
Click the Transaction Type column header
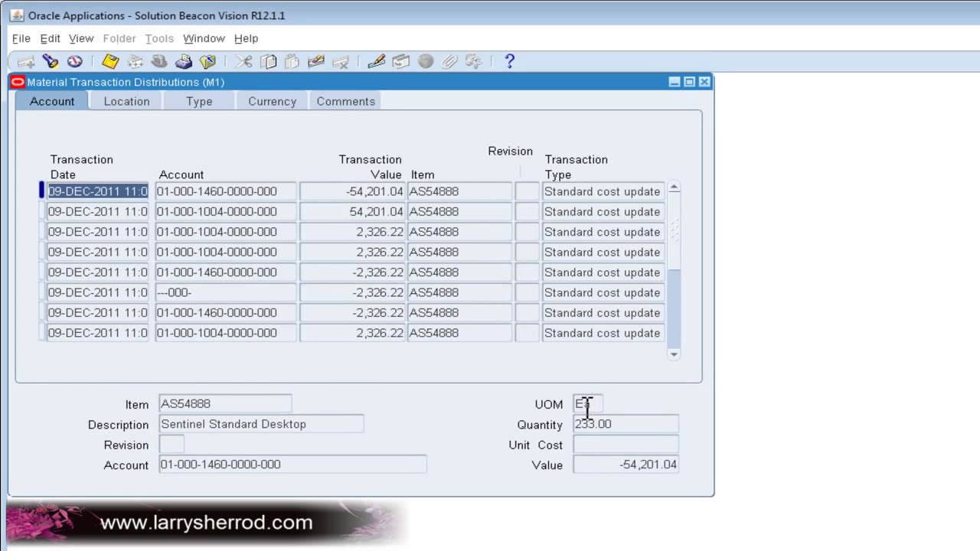coord(577,167)
